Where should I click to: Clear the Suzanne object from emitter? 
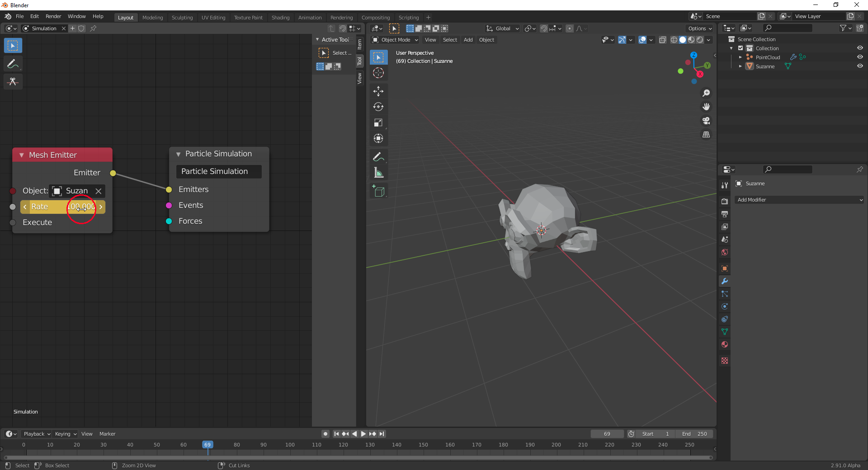[x=99, y=191]
